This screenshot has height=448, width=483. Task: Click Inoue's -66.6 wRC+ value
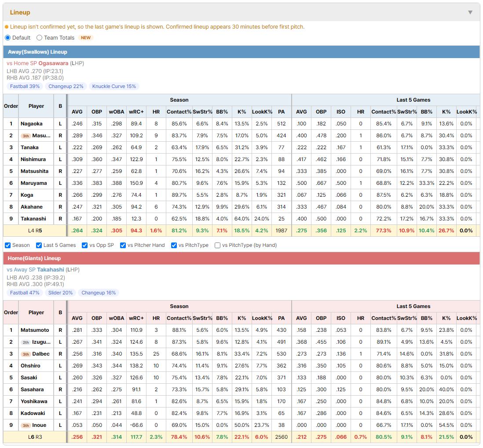tap(136, 425)
